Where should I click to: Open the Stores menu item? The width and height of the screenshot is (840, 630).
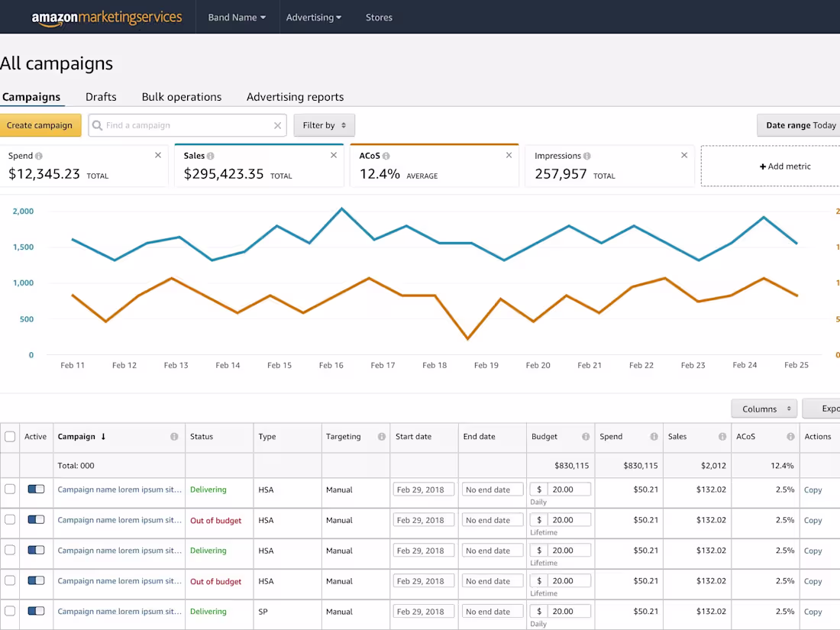(379, 17)
